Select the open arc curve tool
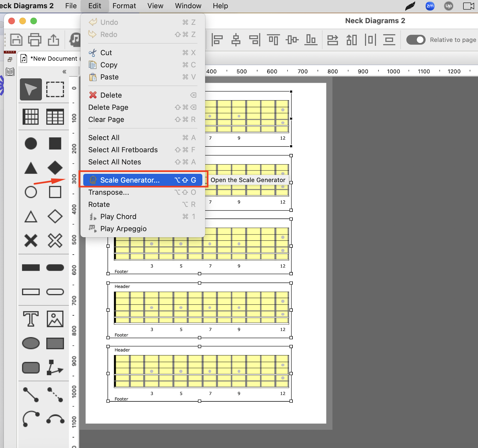 click(31, 419)
